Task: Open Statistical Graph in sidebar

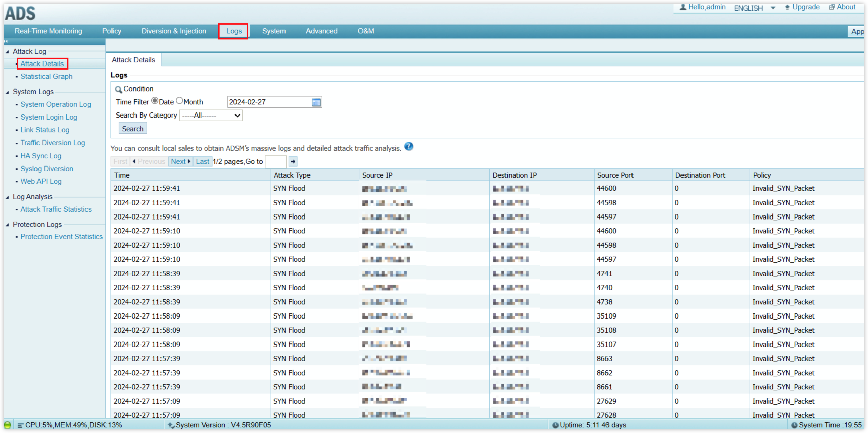Action: point(46,77)
